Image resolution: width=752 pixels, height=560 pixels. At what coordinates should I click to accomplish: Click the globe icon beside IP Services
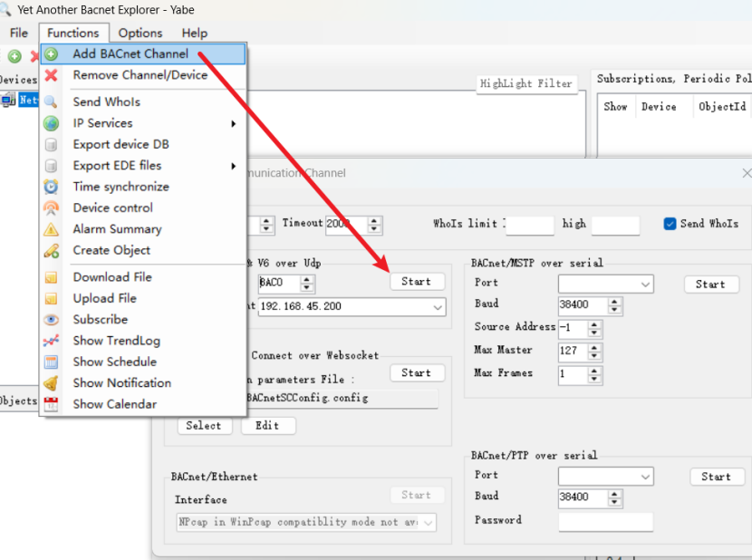pos(52,123)
